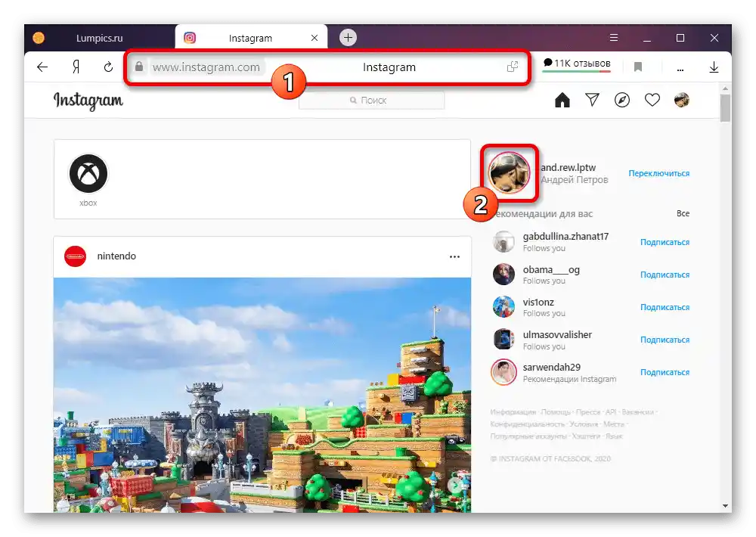756x537 pixels.
Task: Close the Instagram tab
Action: coord(314,38)
